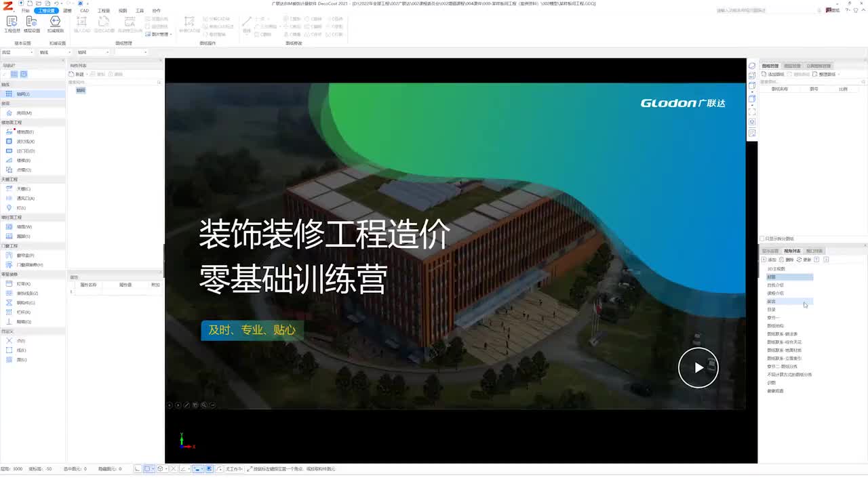The width and height of the screenshot is (868, 488).
Task: Select 波打线(X) border line item
Action: click(x=33, y=142)
